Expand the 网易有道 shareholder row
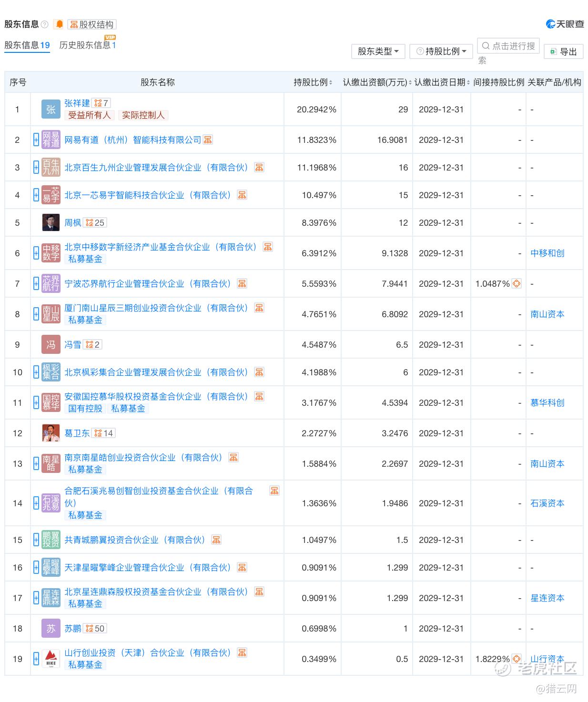This screenshot has width=588, height=702. click(36, 140)
